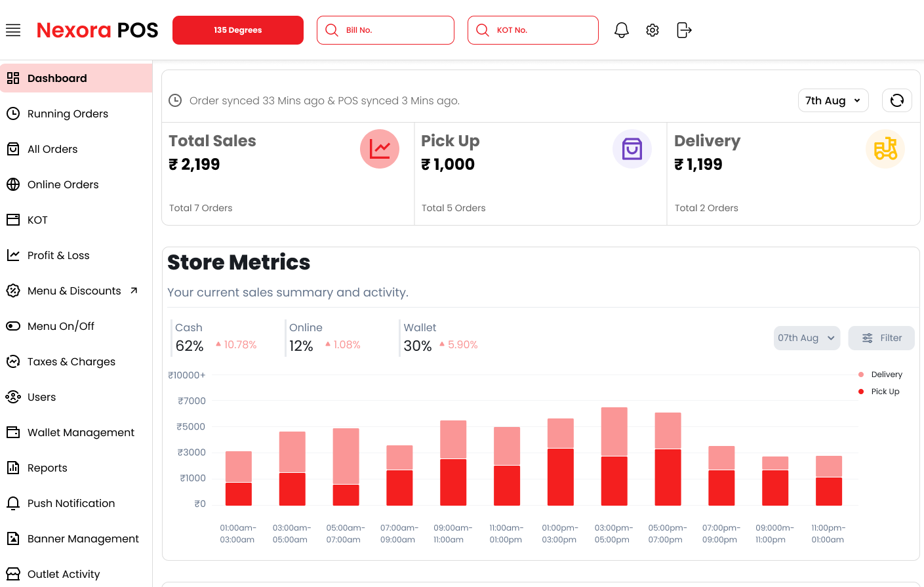Click the logout icon in header
Screen dimensions: 924x587
tap(683, 30)
